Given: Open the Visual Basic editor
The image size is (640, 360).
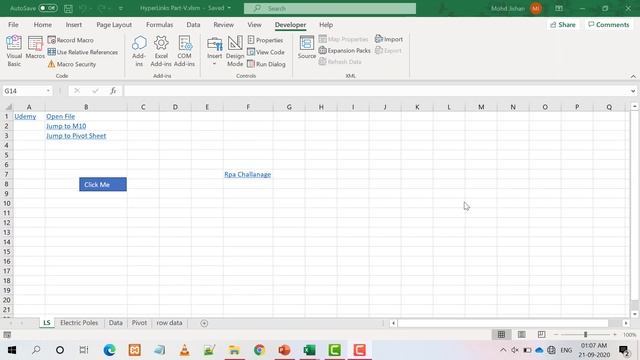Looking at the screenshot, I should click(14, 51).
